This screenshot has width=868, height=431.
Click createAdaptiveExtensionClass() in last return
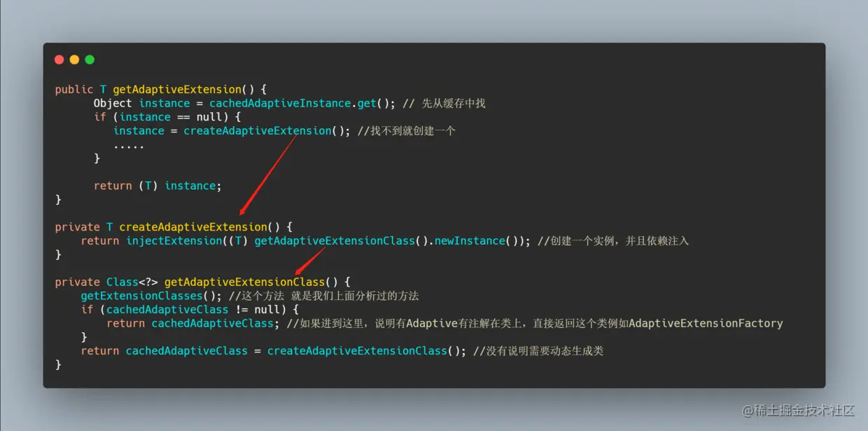point(363,351)
